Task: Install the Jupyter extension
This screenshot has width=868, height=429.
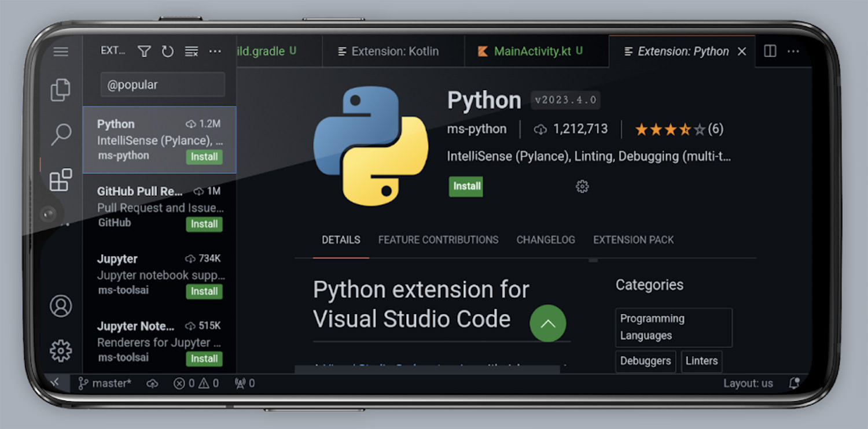Action: pyautogui.click(x=204, y=291)
